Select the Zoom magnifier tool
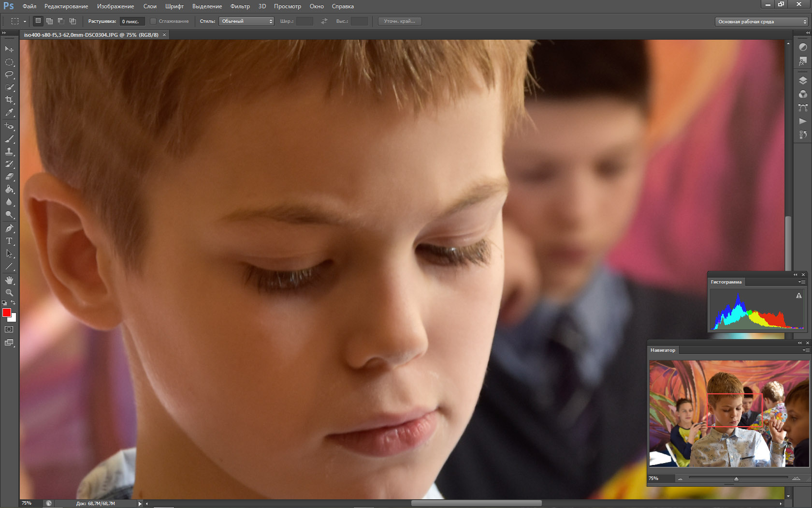 point(9,293)
